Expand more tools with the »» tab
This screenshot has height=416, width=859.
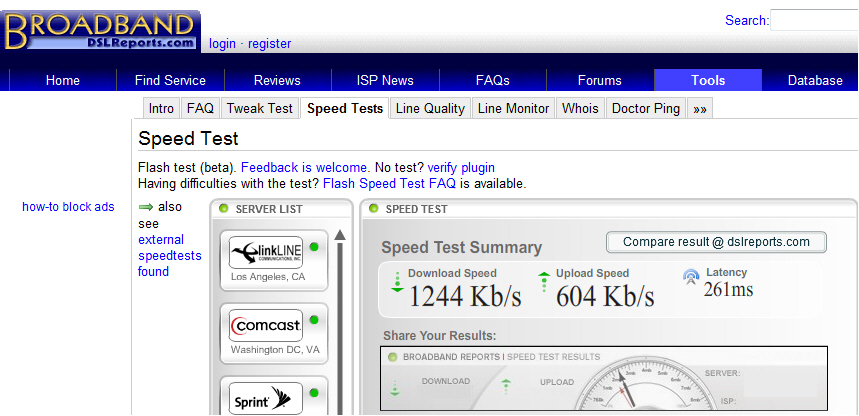point(700,109)
